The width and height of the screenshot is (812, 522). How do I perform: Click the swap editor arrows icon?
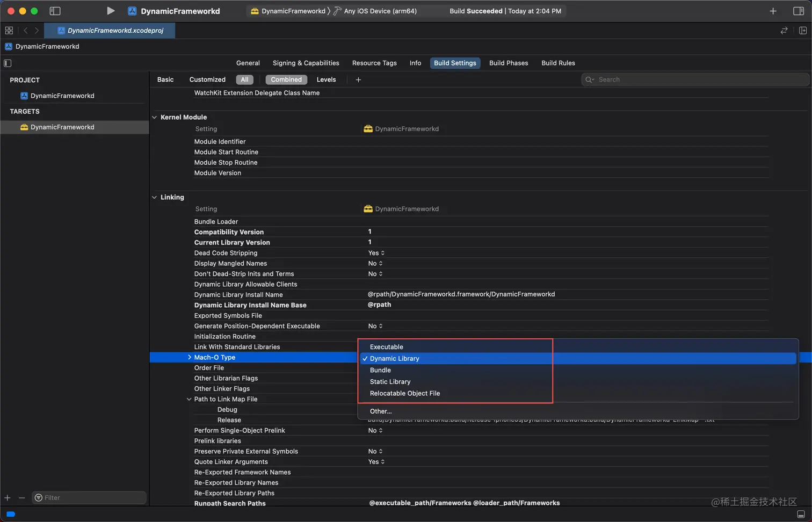point(784,31)
